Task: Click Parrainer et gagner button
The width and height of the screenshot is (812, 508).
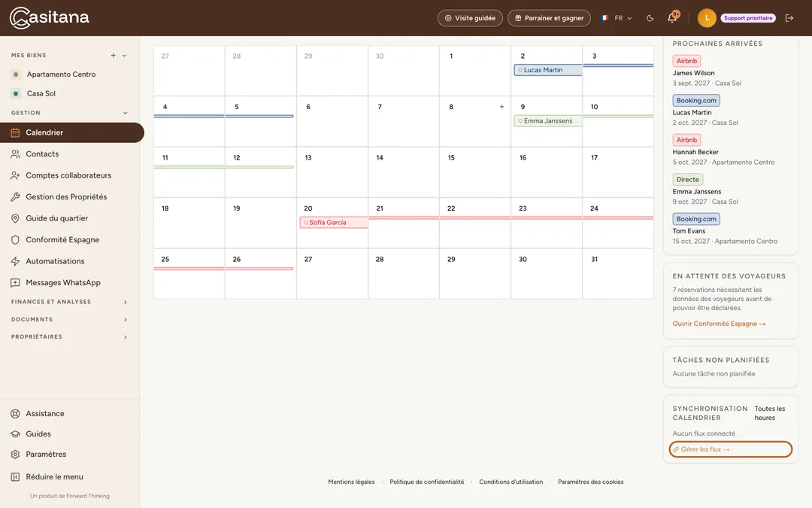Action: pyautogui.click(x=549, y=18)
